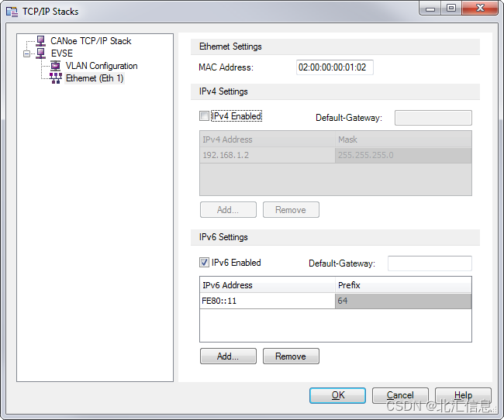
Task: Click the prefix value 64
Action: coord(403,301)
